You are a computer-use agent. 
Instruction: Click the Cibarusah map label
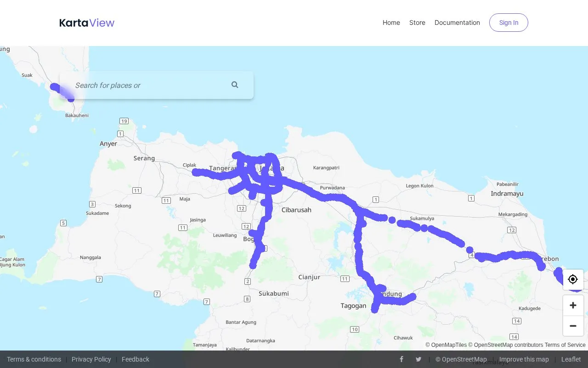[296, 210]
